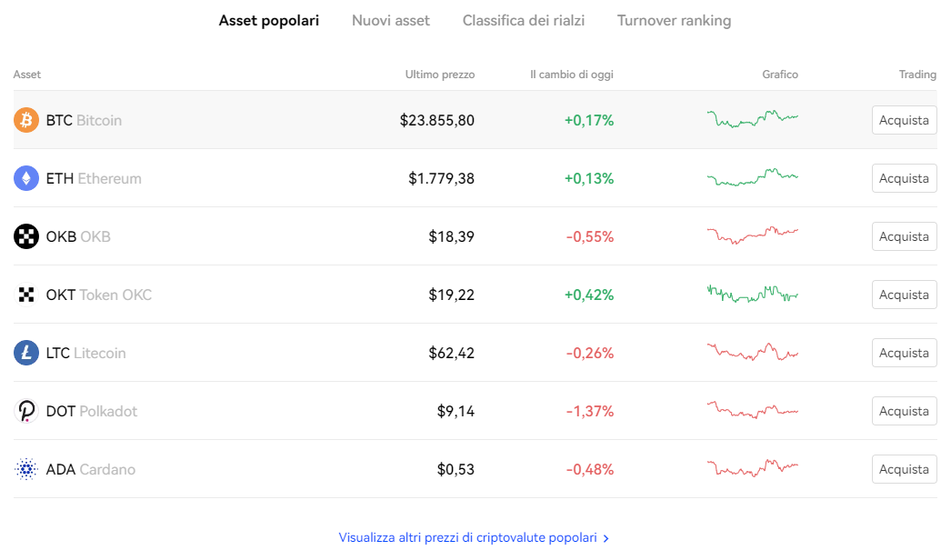The height and width of the screenshot is (560, 951).
Task: Click the Ultimo prezzo column header
Action: coord(440,74)
